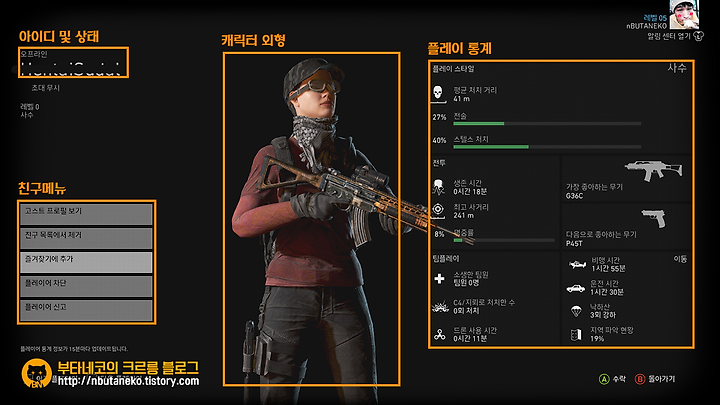The image size is (720, 405).
Task: Click the map region intel icon
Action: (x=576, y=334)
